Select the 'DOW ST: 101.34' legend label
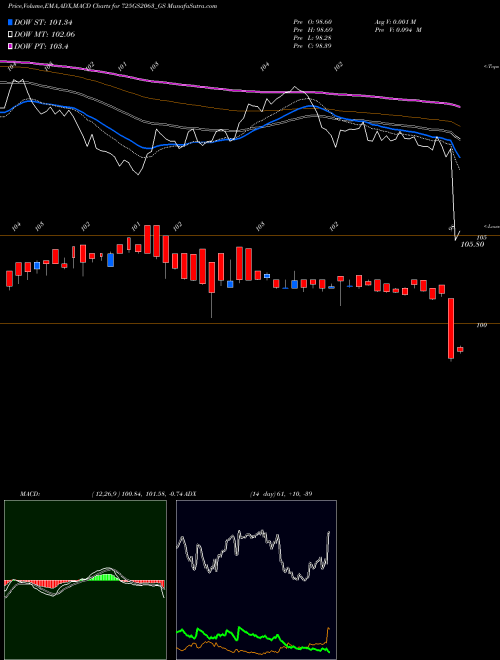 pos(43,22)
